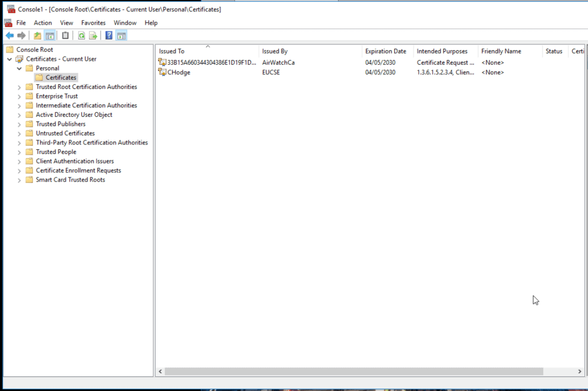Select the 33B15A660344304386E1D19F1D certificate name
Image resolution: width=588 pixels, height=391 pixels.
[x=212, y=63]
